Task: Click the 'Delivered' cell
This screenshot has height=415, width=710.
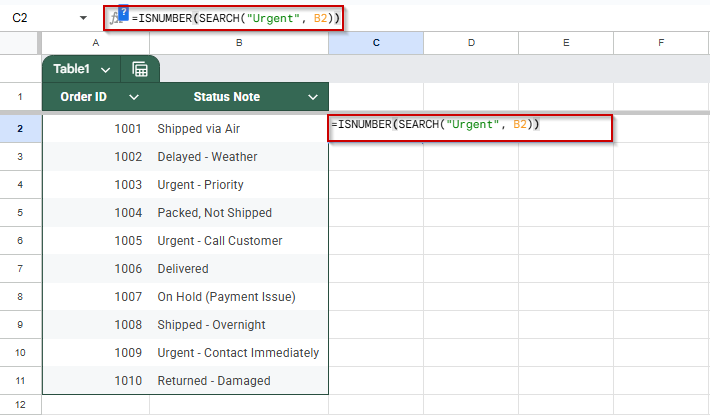Action: [x=239, y=269]
